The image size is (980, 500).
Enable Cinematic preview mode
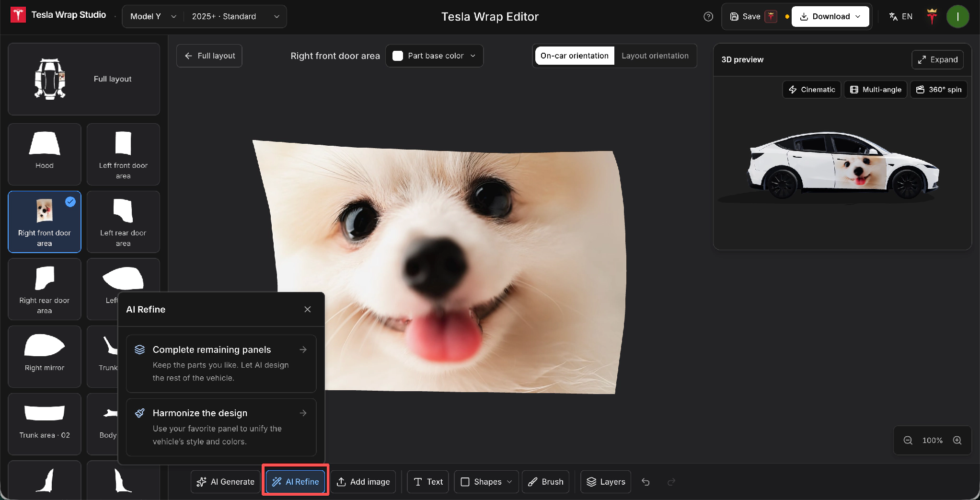point(811,90)
